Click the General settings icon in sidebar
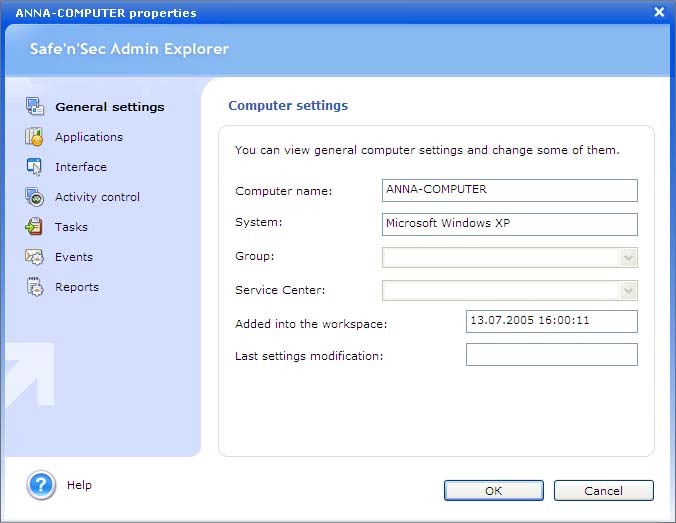This screenshot has width=676, height=523. [34, 106]
